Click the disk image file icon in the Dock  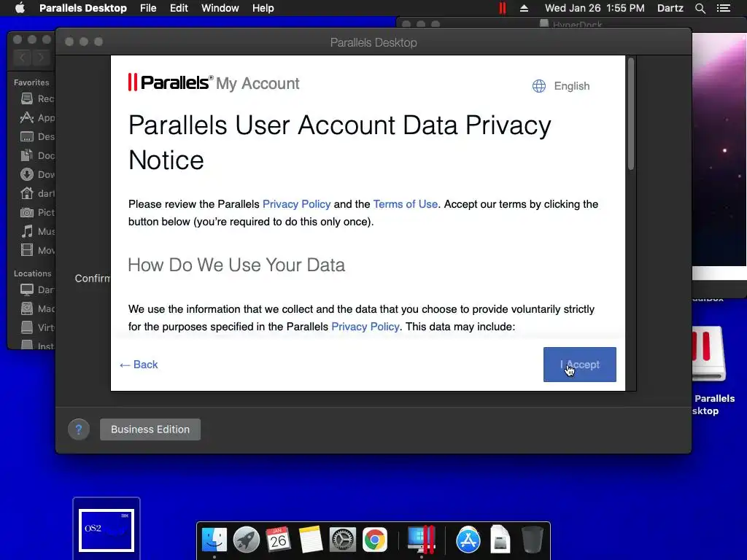click(x=500, y=539)
